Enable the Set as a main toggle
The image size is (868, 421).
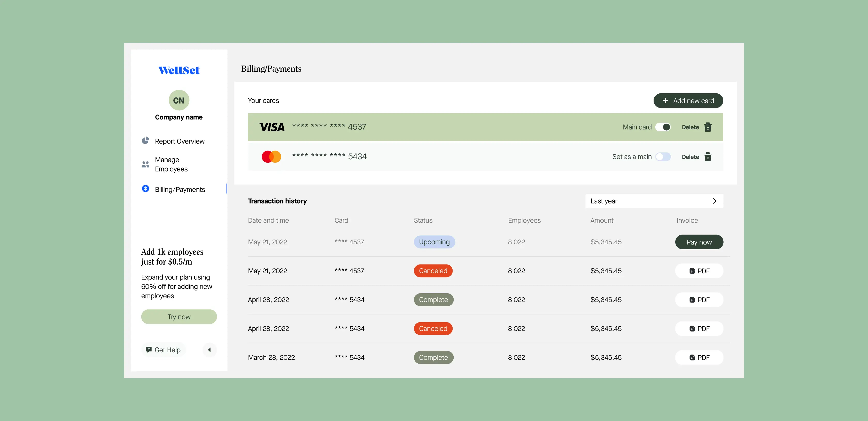pyautogui.click(x=663, y=157)
